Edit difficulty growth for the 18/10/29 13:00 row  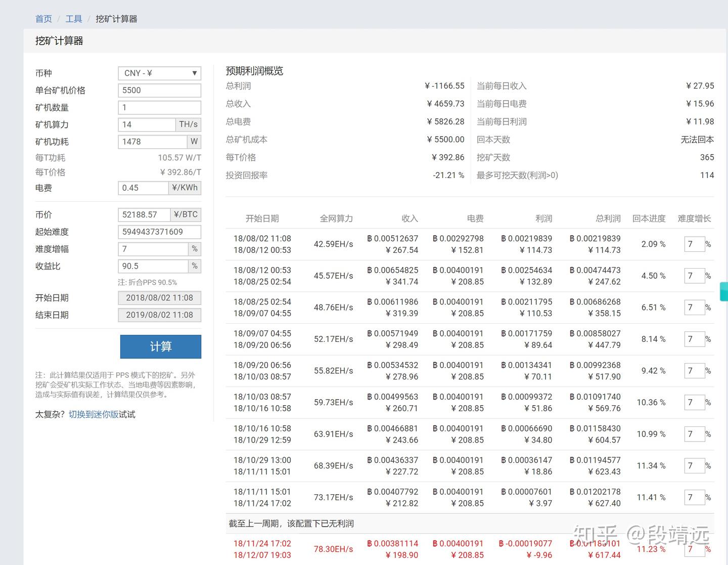coord(694,466)
